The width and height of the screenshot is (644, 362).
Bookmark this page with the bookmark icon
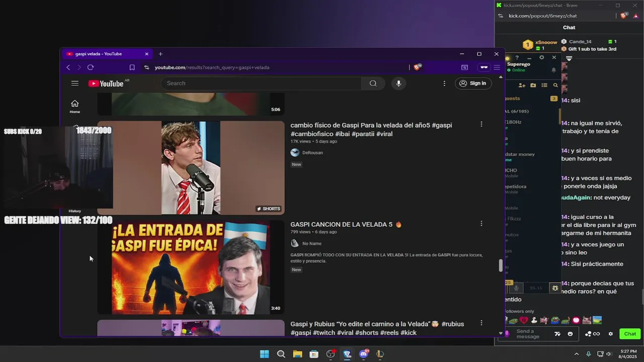(132, 67)
